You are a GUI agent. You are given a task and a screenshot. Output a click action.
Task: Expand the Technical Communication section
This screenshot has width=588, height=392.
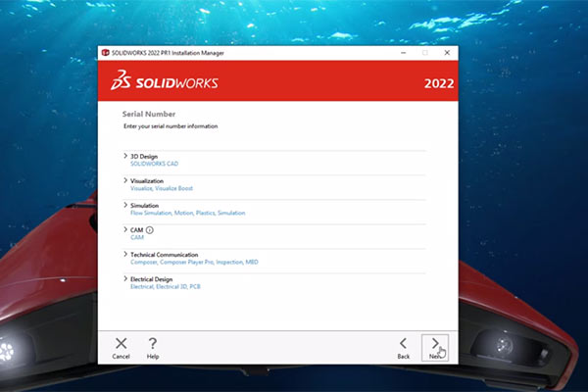pos(125,254)
